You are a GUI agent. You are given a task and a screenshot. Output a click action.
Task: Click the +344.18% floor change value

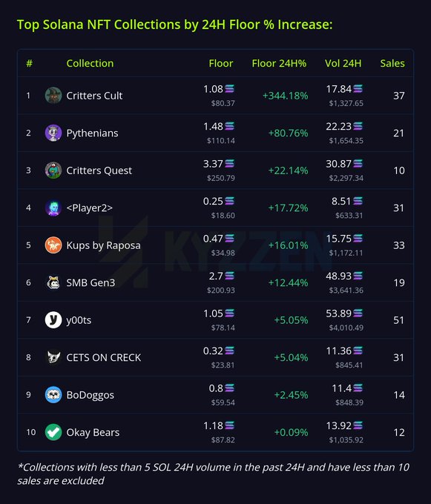[286, 96]
